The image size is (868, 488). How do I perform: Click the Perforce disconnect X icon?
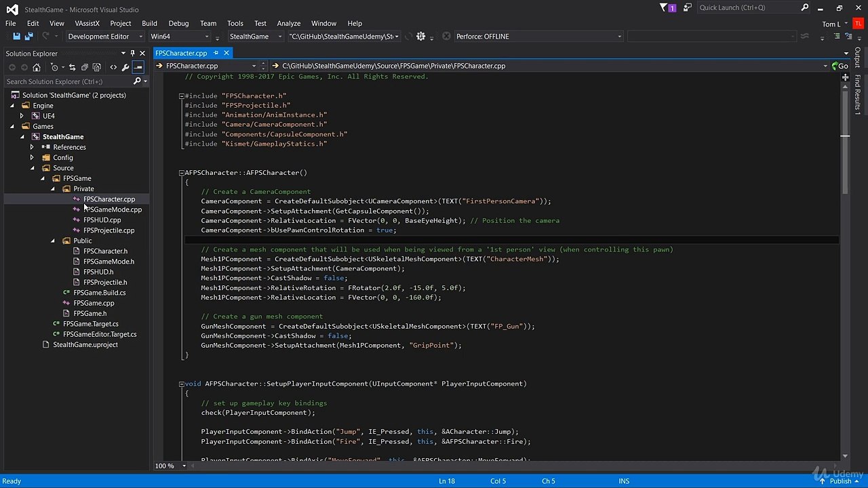tap(446, 36)
